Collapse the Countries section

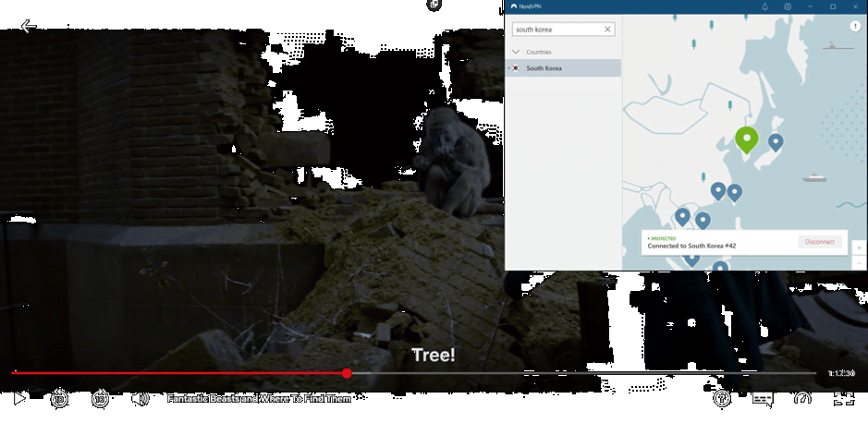point(516,52)
